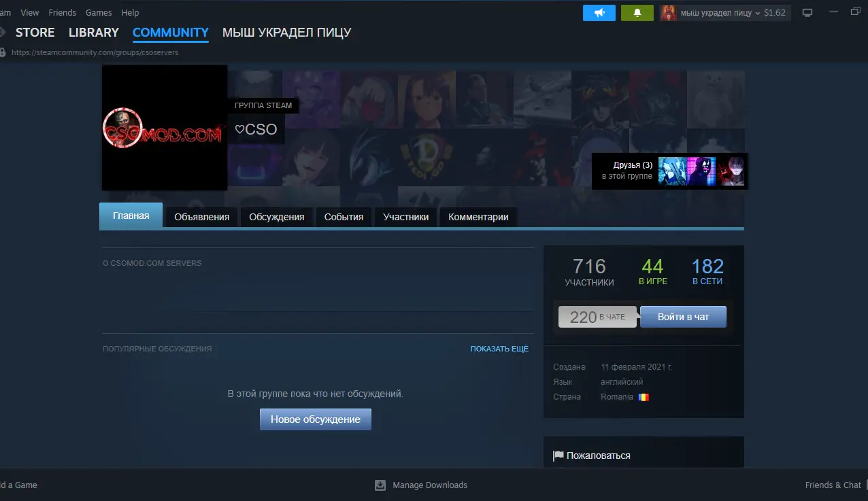Click the Друзья (3) в этой группе label
This screenshot has height=501, width=868.
(x=627, y=171)
